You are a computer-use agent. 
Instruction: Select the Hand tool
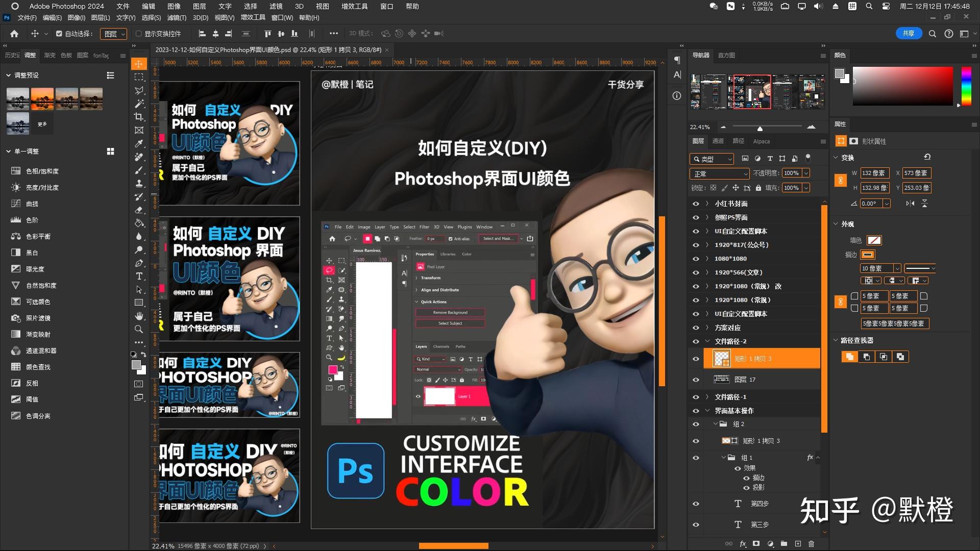(139, 316)
